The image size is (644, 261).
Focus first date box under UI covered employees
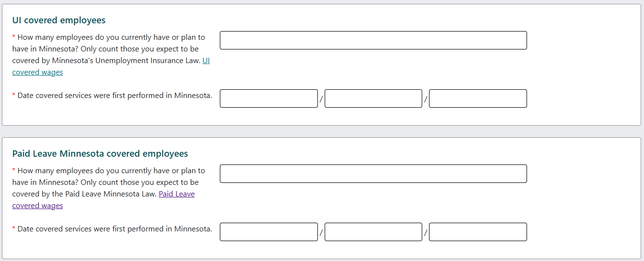tap(268, 98)
